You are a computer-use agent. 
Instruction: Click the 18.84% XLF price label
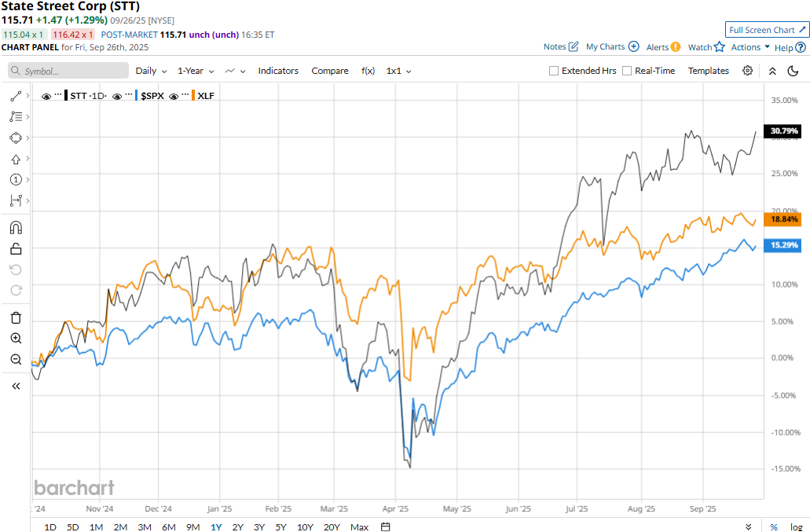click(x=783, y=219)
